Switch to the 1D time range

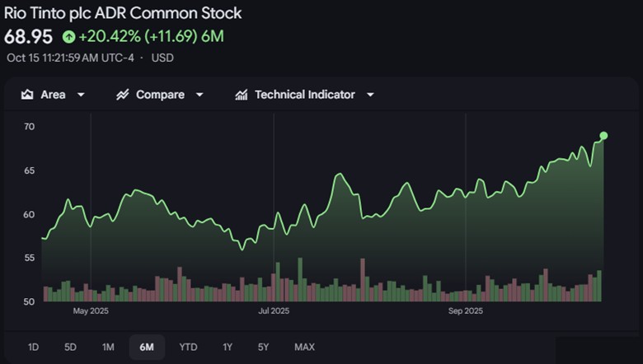click(x=33, y=347)
